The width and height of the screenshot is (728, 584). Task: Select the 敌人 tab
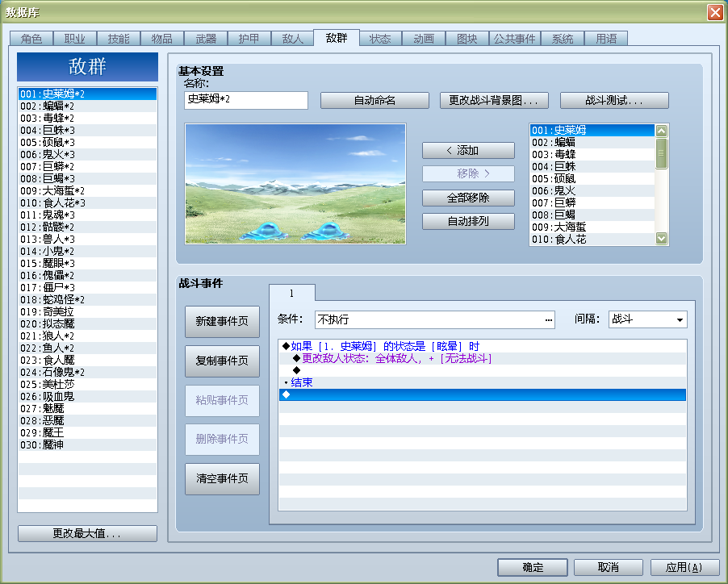(293, 39)
